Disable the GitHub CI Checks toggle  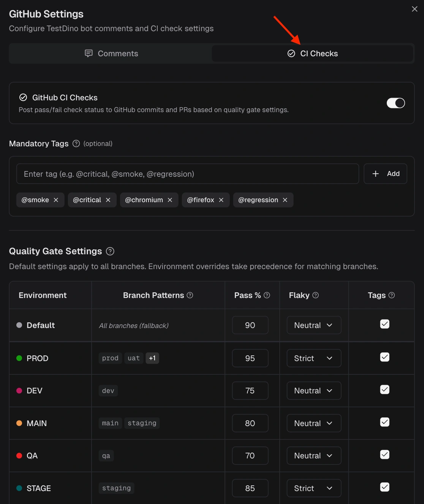click(x=396, y=103)
